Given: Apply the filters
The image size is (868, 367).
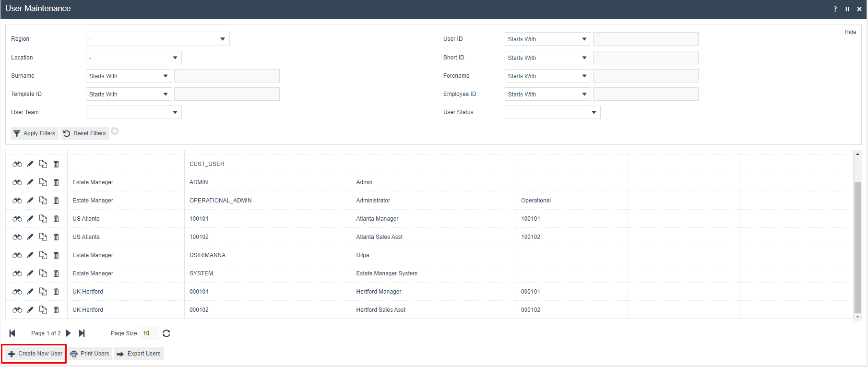Looking at the screenshot, I should click(35, 133).
